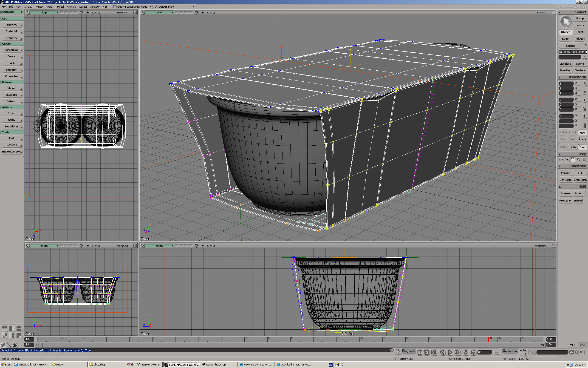The image size is (588, 368).
Task: Open the Simulate menu
Action: coord(95,7)
